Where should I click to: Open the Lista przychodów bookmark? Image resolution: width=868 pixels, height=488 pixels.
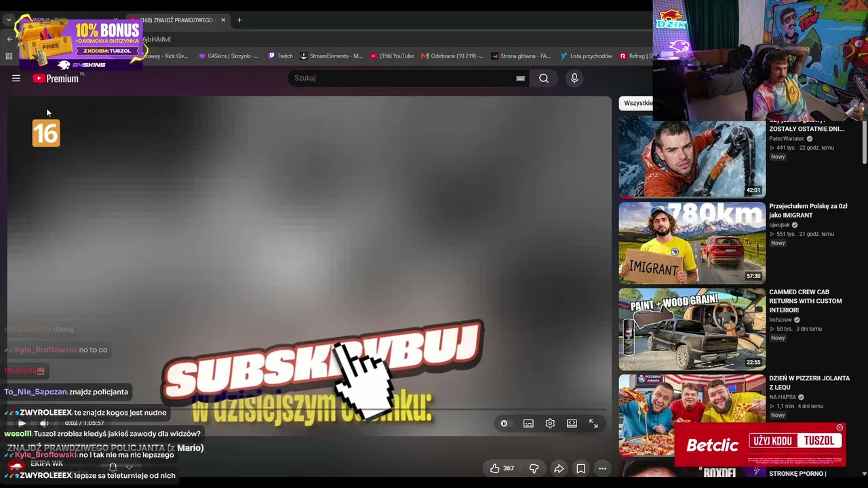[587, 56]
